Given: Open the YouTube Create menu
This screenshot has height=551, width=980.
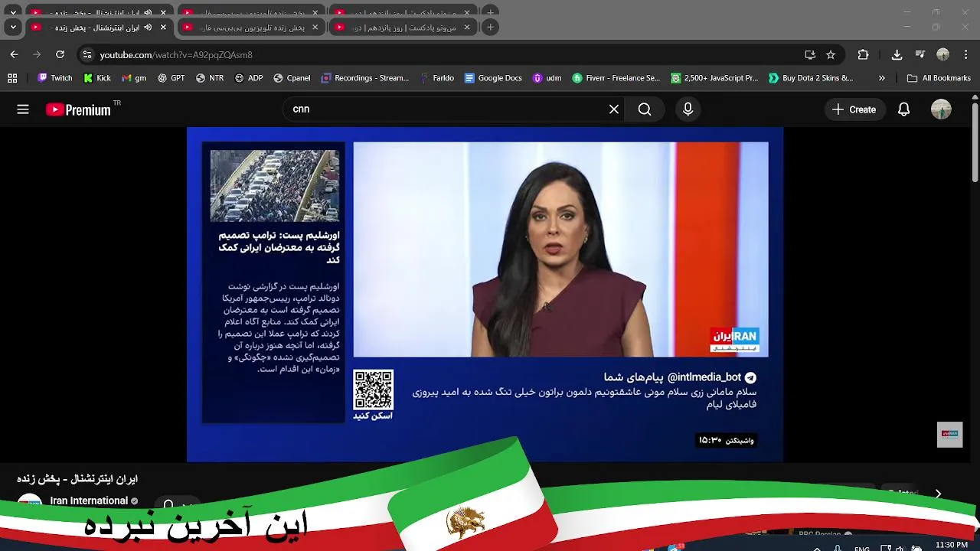Looking at the screenshot, I should (x=854, y=109).
